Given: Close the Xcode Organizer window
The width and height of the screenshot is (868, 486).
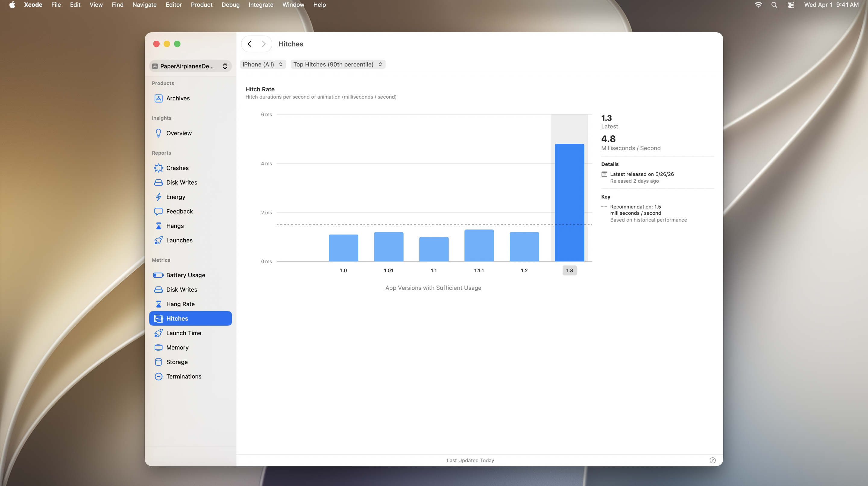Looking at the screenshot, I should (156, 44).
